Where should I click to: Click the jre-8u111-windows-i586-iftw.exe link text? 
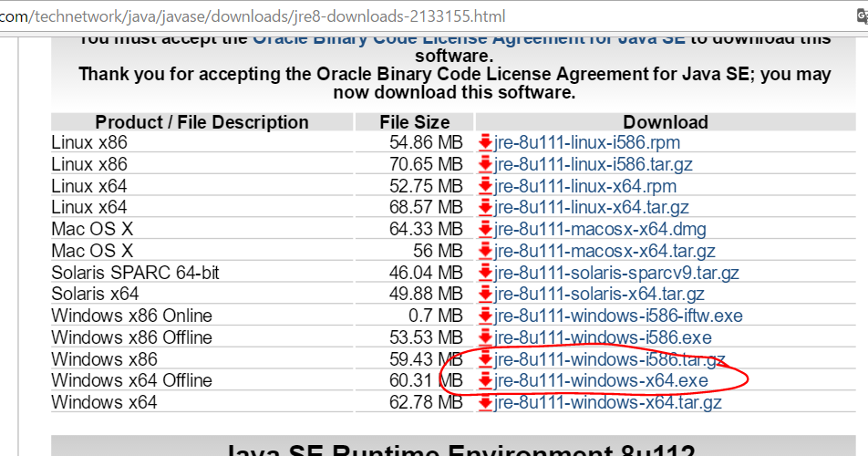[618, 316]
